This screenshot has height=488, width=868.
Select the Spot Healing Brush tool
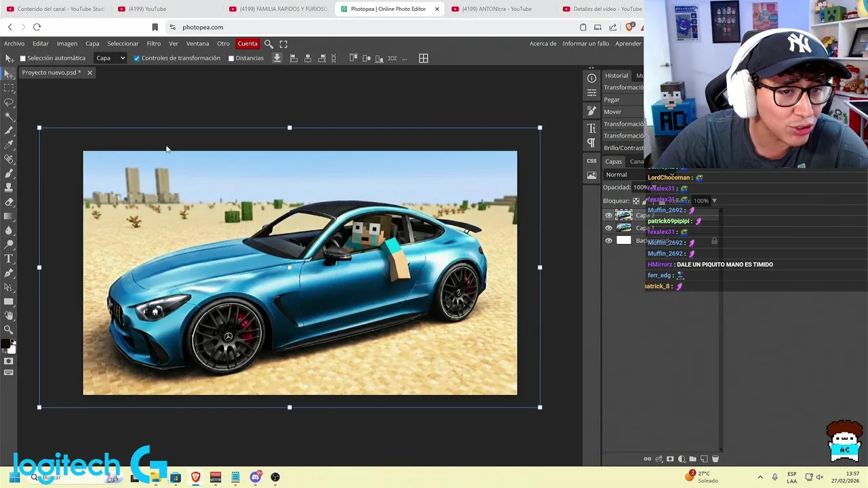point(9,159)
